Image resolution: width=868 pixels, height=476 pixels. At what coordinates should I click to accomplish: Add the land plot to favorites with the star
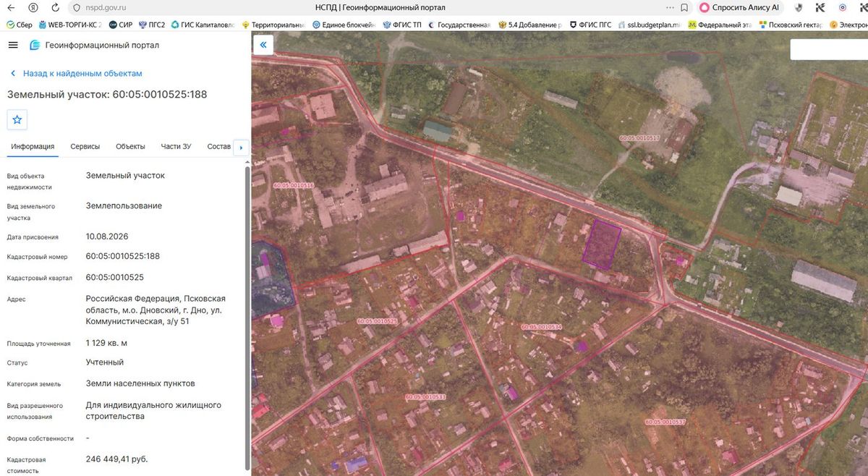click(x=17, y=119)
